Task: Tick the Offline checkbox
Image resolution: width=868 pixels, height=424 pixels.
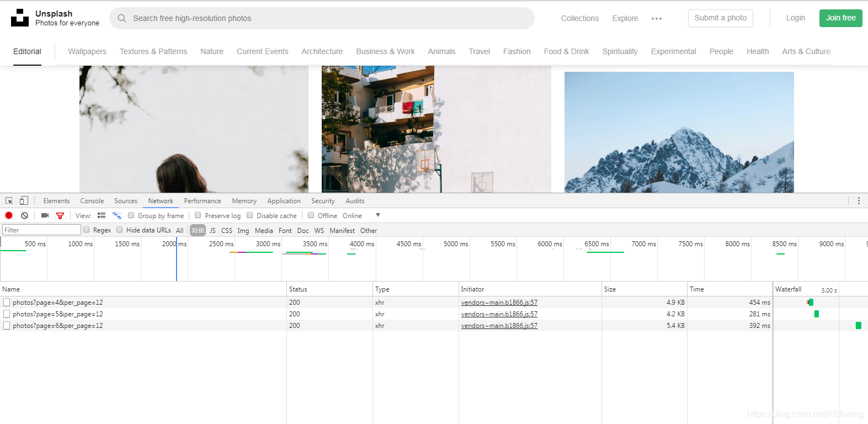Action: (x=311, y=215)
